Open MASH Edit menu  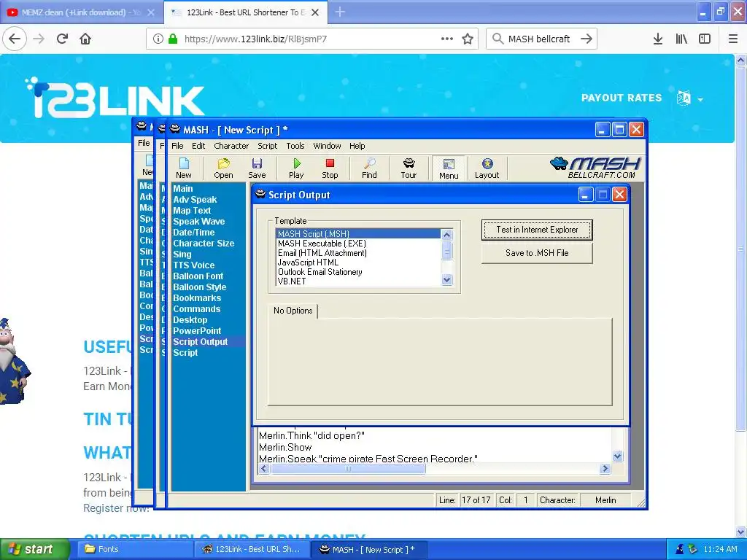(x=198, y=146)
